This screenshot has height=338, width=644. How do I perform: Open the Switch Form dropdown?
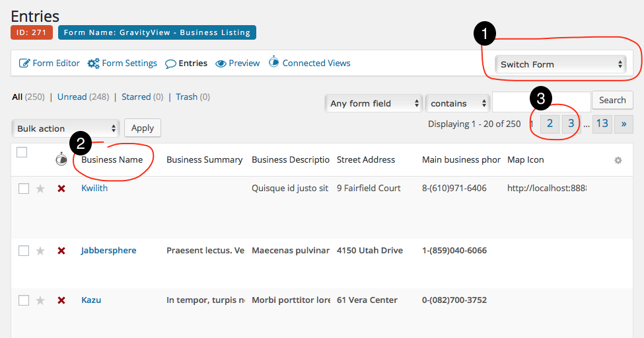point(560,64)
